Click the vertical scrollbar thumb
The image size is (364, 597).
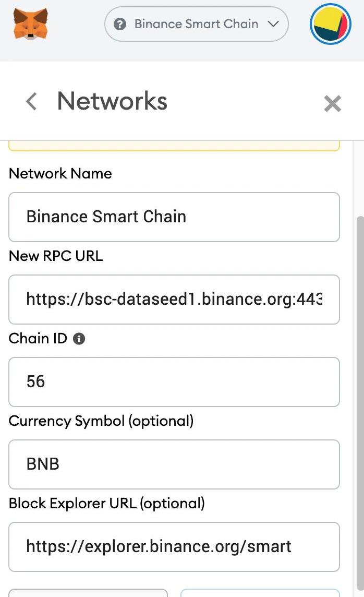click(359, 365)
